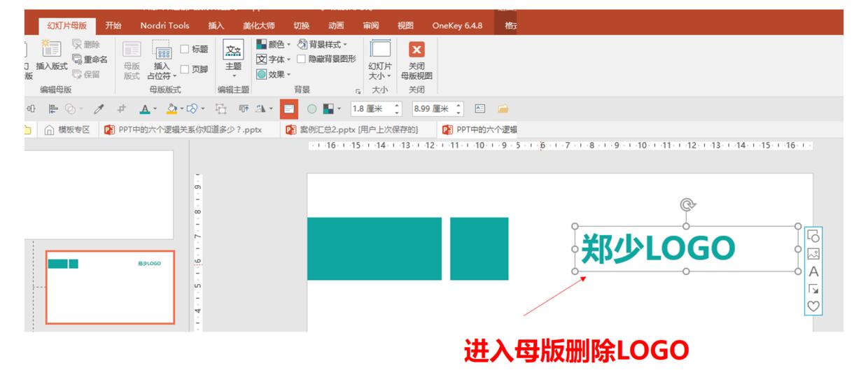Screen dimensions: 868x382
Task: Open the 效果 theme effects dropdown
Action: (x=273, y=74)
